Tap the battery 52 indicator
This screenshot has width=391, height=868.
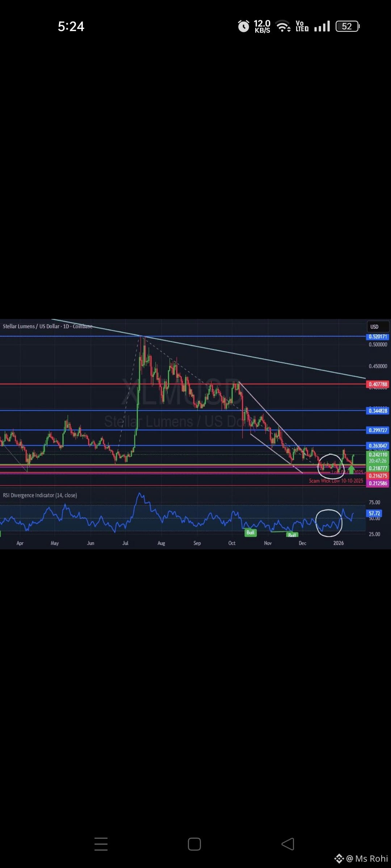tap(347, 26)
